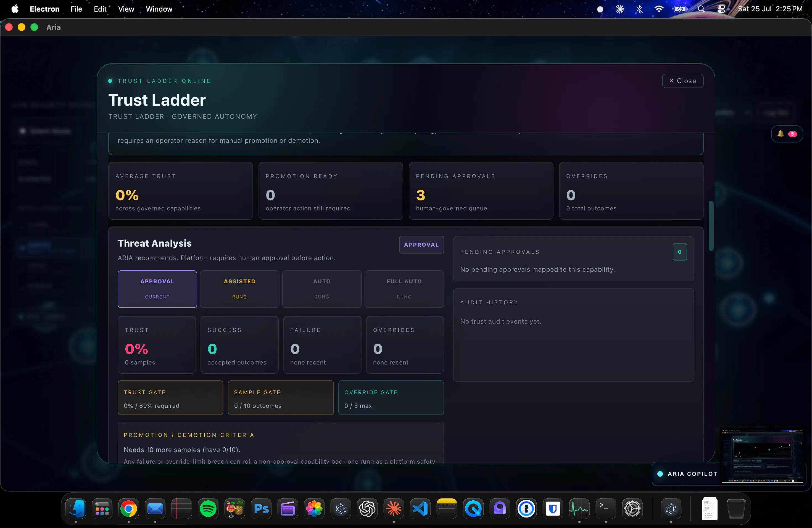This screenshot has height=528, width=812.
Task: Open the text document in dock
Action: [710, 509]
